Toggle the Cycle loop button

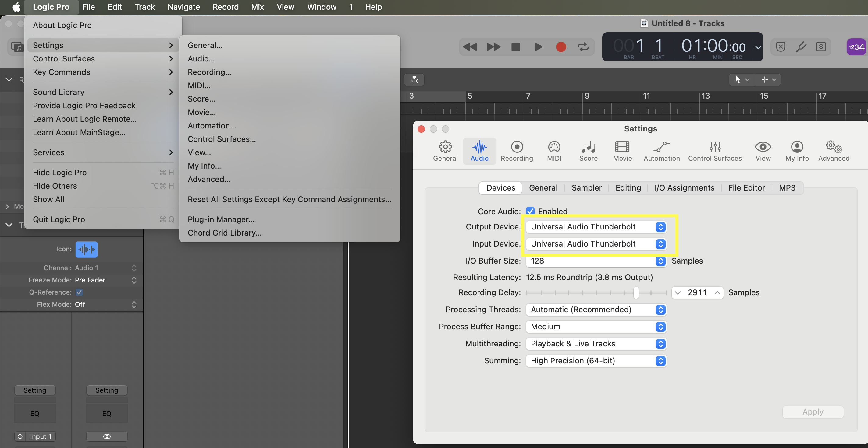[x=583, y=47]
